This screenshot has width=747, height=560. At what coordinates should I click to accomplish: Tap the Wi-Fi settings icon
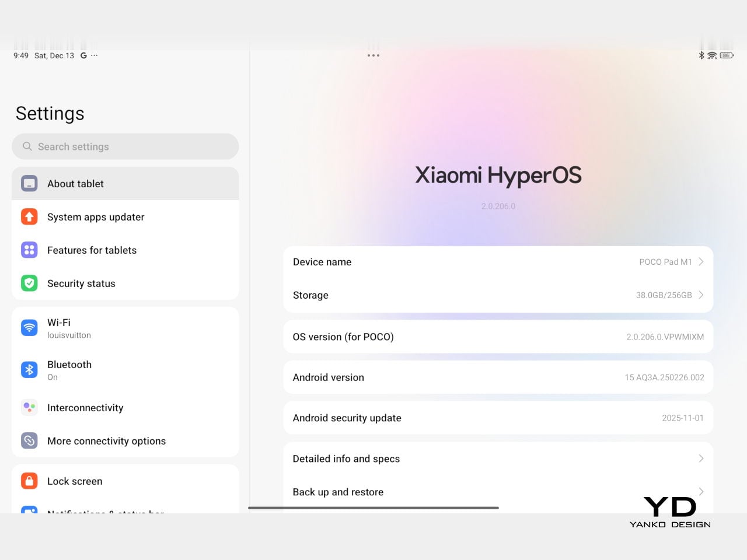pyautogui.click(x=29, y=328)
